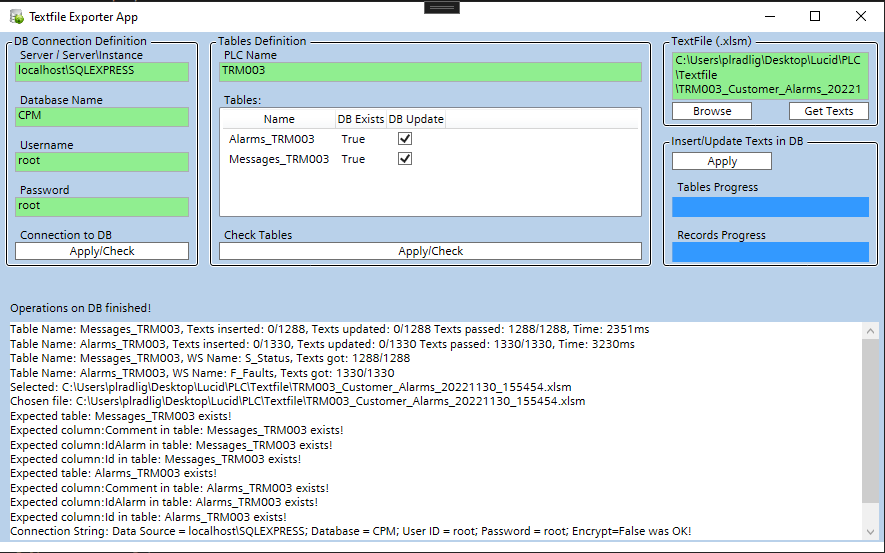This screenshot has width=885, height=553.
Task: Click 'Expected column:IdAlarm in table: Messages_TRM003' line
Action: [x=171, y=445]
